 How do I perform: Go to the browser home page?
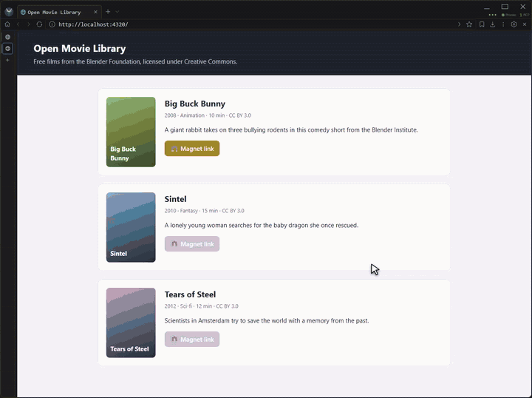coord(7,24)
